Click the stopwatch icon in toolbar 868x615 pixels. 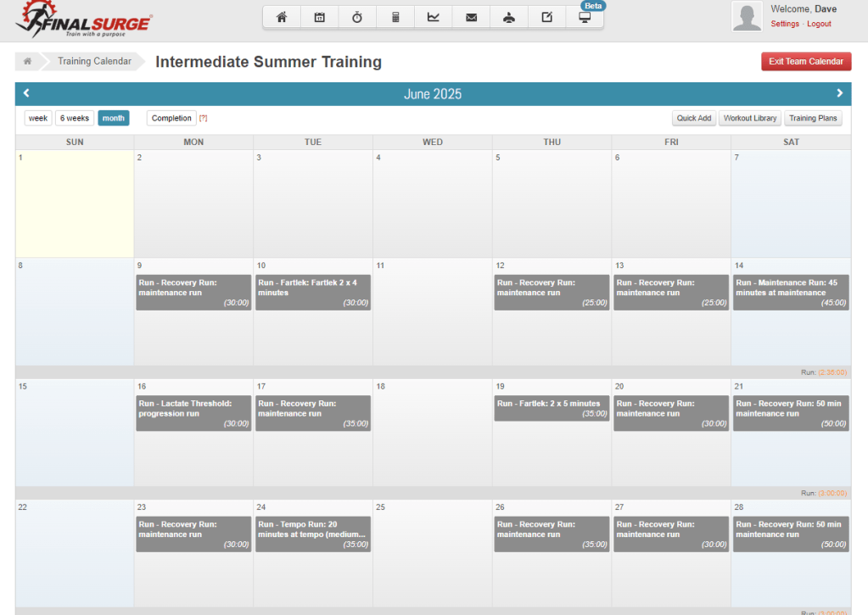coord(357,18)
